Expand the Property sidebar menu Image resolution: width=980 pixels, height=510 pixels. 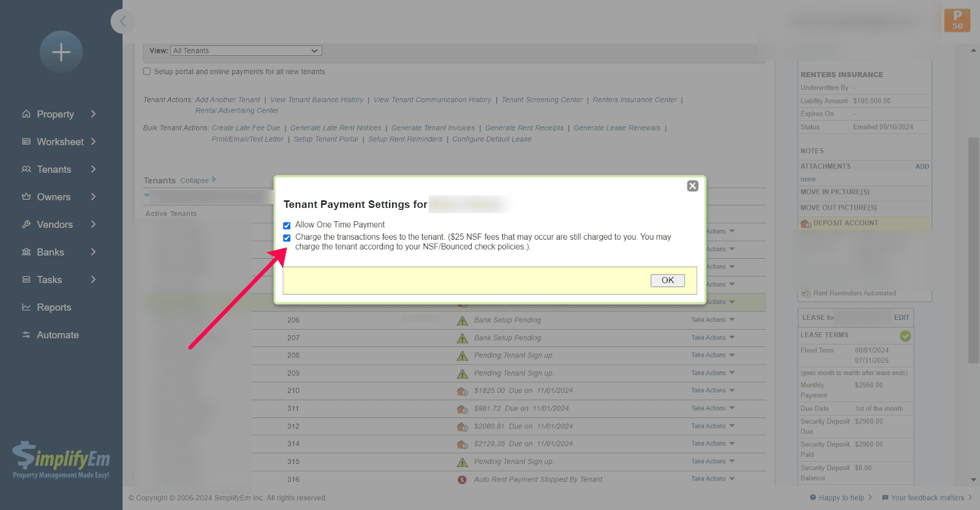coord(59,114)
